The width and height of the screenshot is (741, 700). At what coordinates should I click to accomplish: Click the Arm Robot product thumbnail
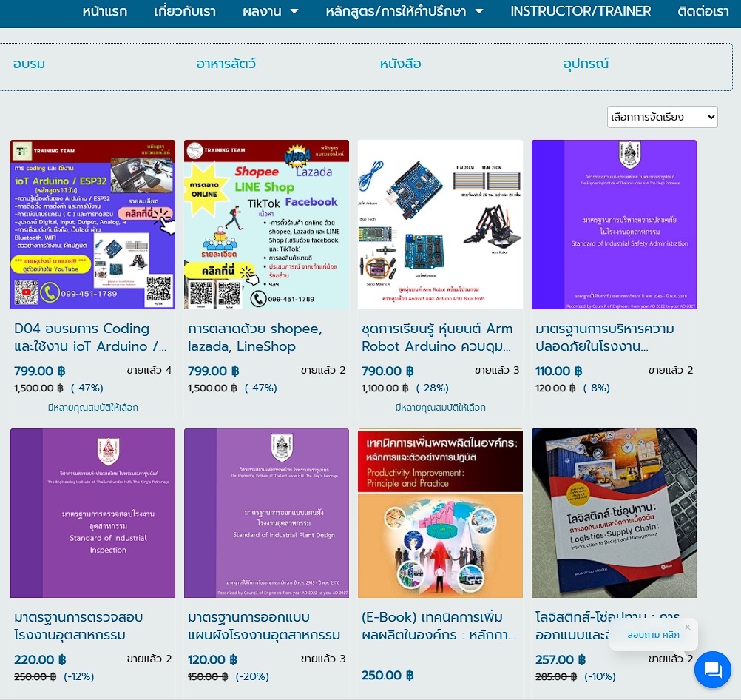440,224
